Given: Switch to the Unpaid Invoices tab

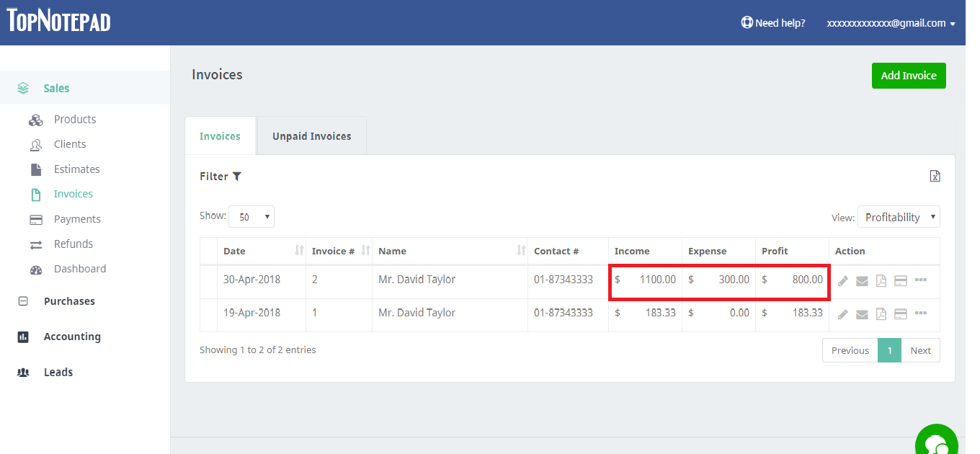Looking at the screenshot, I should [x=312, y=135].
